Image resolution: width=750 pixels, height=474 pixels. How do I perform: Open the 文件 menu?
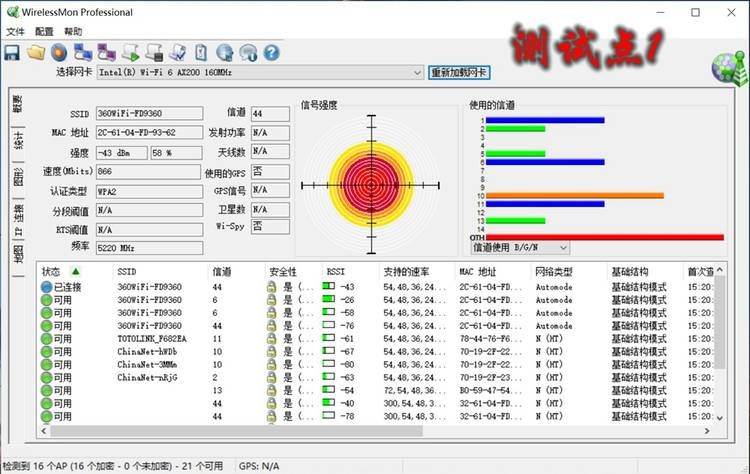pos(15,32)
